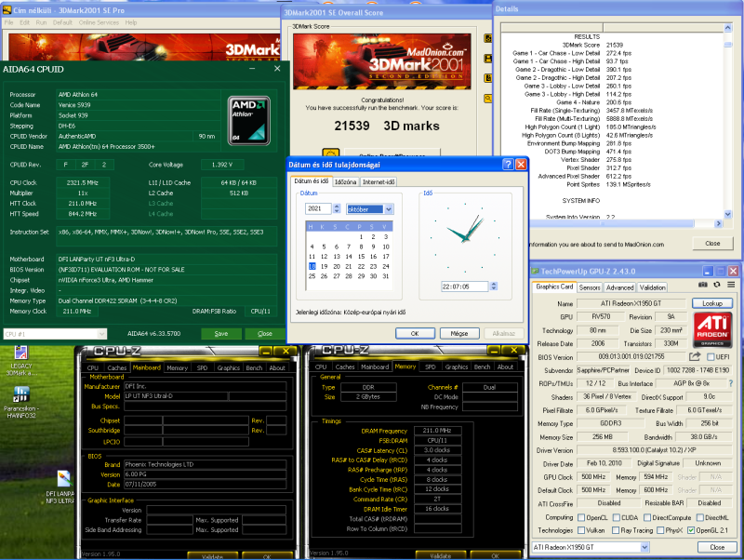Click the year 2021 spinner arrows
The height and width of the screenshot is (560, 744).
[x=337, y=208]
